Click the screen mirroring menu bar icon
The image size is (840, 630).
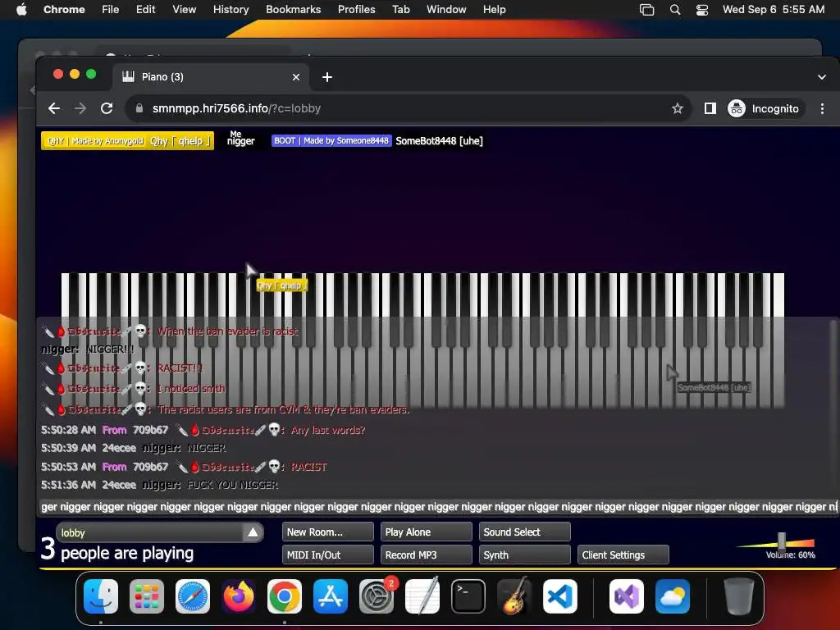(646, 9)
